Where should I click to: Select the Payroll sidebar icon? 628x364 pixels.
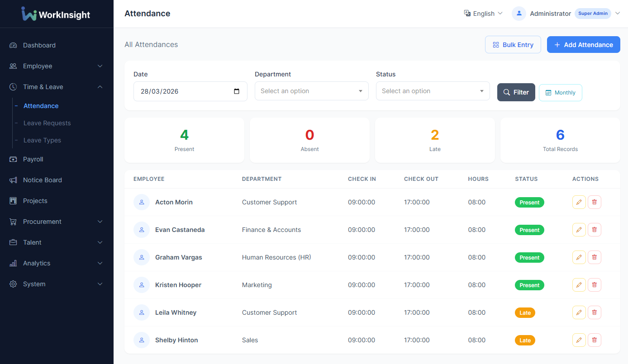(x=13, y=159)
